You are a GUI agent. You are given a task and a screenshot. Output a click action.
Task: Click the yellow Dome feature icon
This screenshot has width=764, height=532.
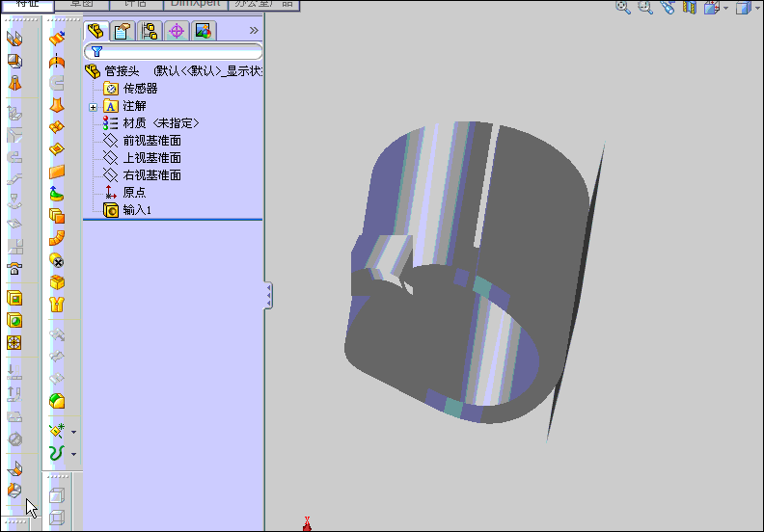[14, 320]
